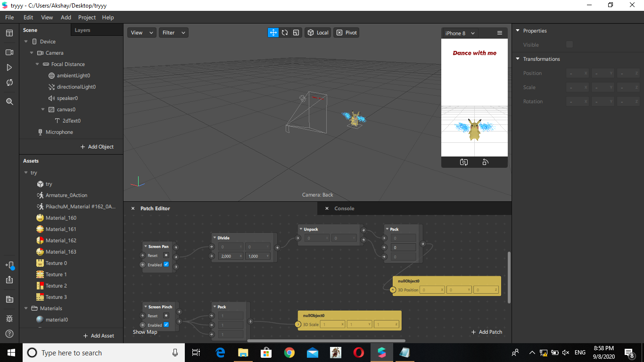Select 2dText0 in the Scene tree
Image resolution: width=644 pixels, height=362 pixels.
pos(71,121)
